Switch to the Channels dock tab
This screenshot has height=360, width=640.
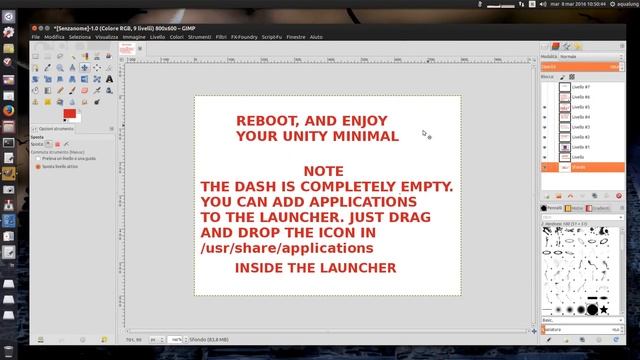[x=556, y=47]
